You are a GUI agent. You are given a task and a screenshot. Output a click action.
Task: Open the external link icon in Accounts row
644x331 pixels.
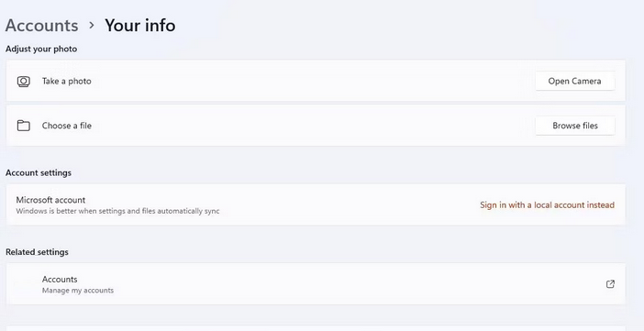[x=610, y=284]
